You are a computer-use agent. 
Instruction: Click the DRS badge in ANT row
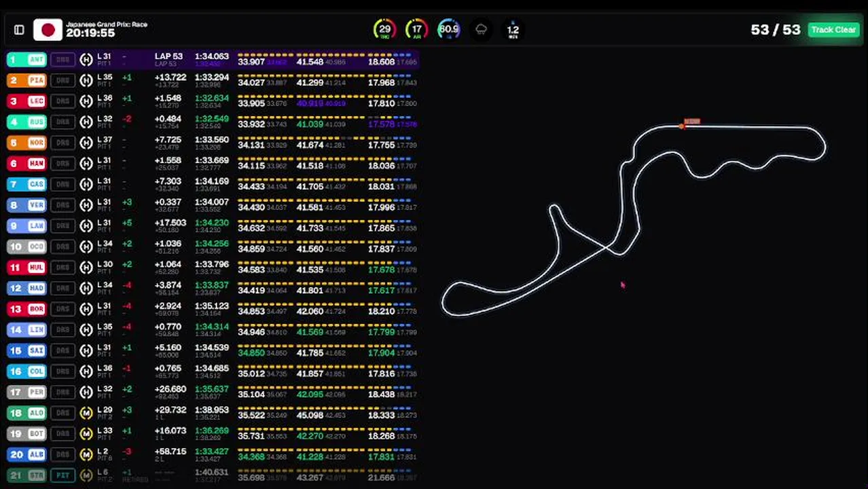62,60
